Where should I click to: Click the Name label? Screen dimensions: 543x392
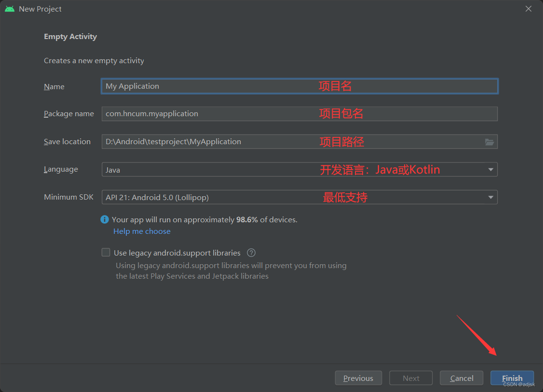click(x=54, y=87)
